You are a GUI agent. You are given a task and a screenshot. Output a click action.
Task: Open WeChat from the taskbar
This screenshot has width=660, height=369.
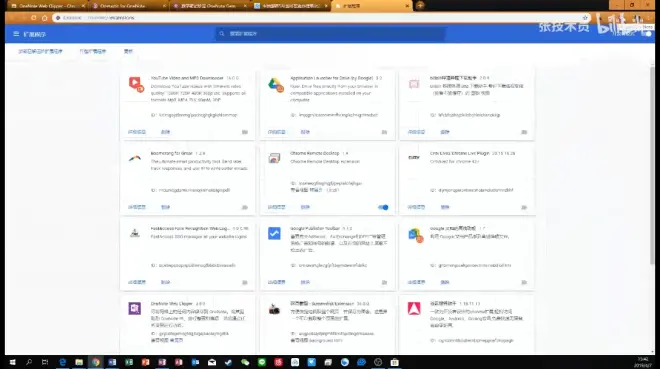point(245,362)
